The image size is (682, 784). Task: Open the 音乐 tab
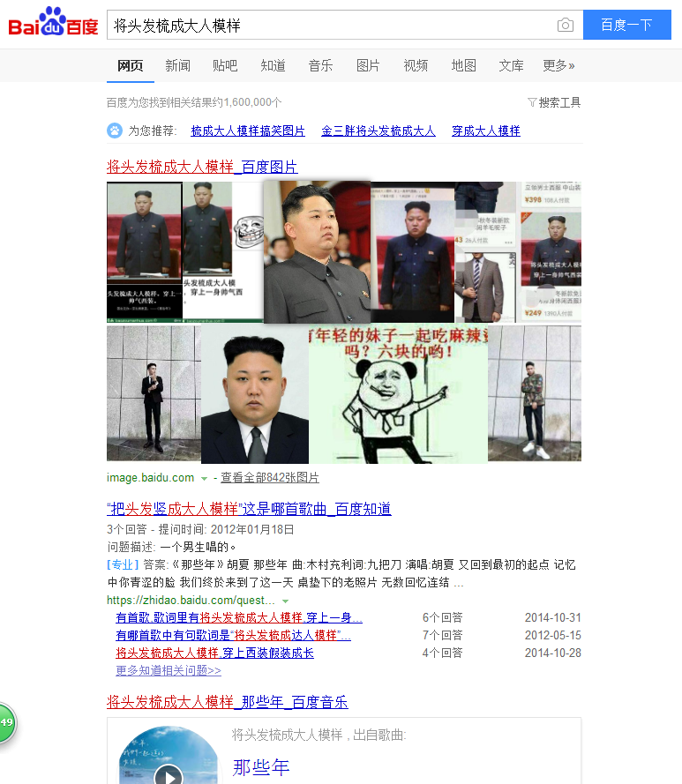[321, 65]
